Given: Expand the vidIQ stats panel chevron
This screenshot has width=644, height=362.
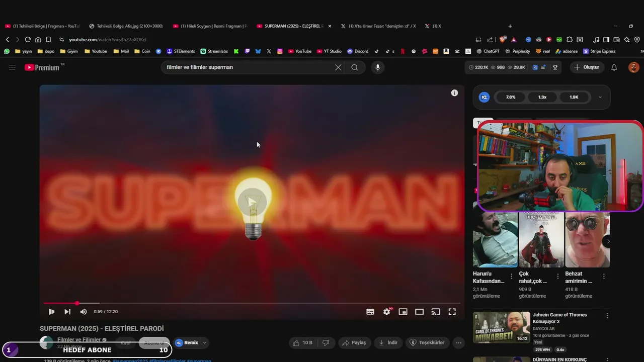Looking at the screenshot, I should coord(600,97).
